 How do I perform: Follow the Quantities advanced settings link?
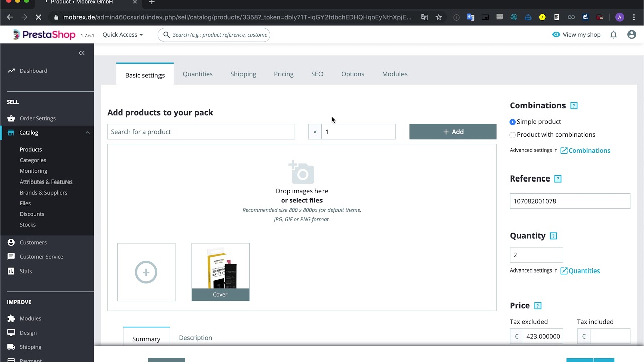click(x=580, y=271)
